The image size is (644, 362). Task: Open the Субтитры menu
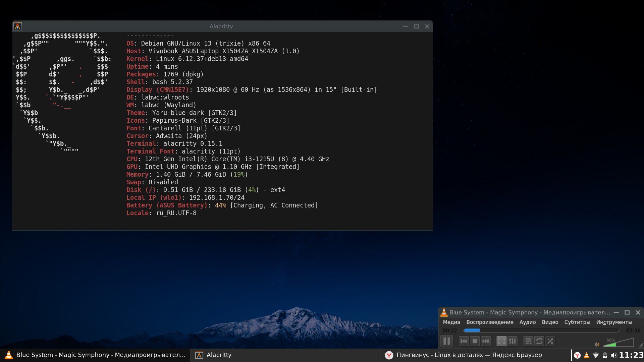577,322
